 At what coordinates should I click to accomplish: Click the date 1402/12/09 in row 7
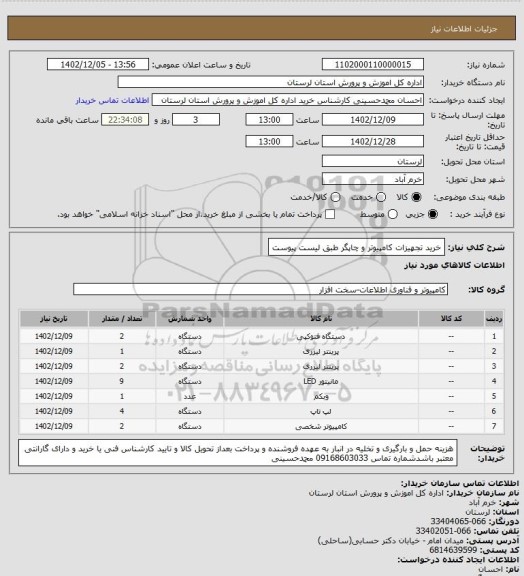point(54,426)
